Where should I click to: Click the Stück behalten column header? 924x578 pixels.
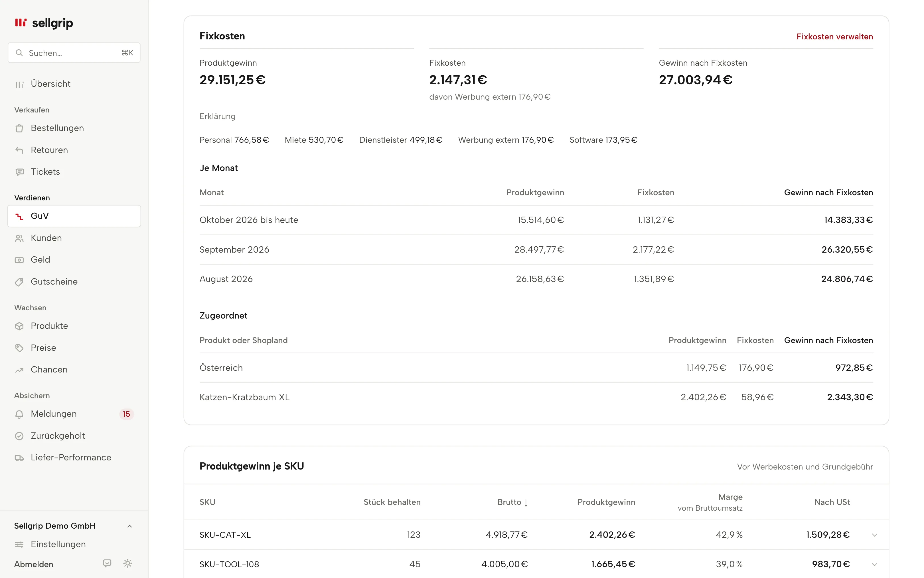tap(392, 502)
